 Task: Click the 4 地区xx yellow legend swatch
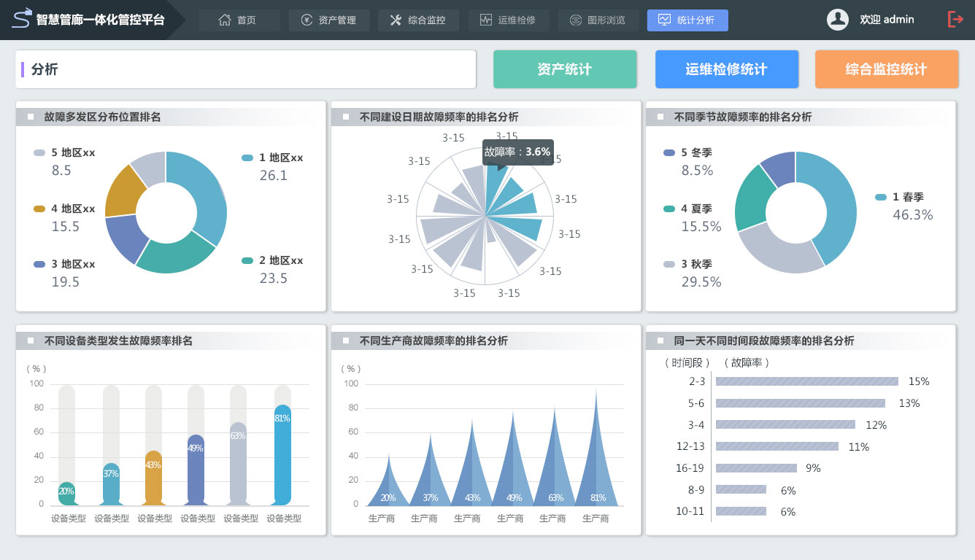39,209
